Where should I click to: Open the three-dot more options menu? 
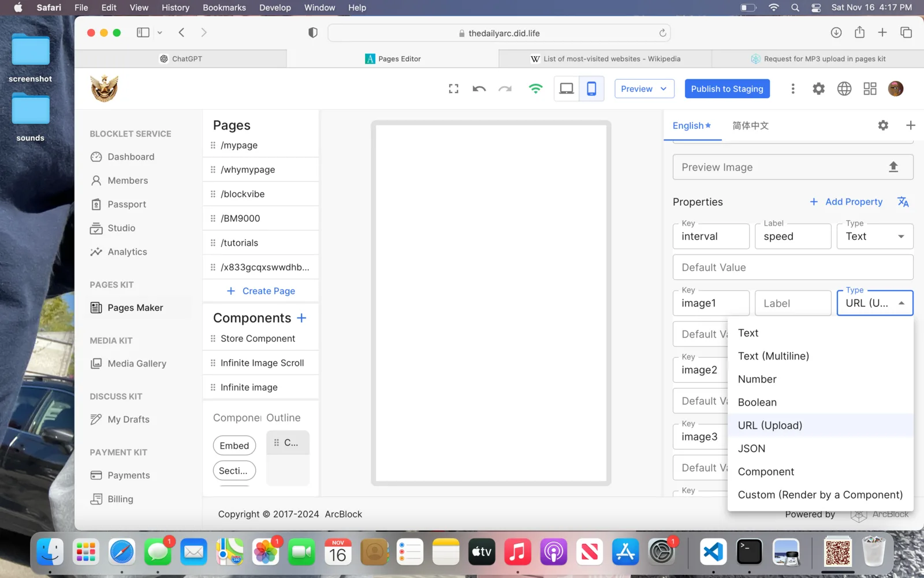tap(793, 88)
